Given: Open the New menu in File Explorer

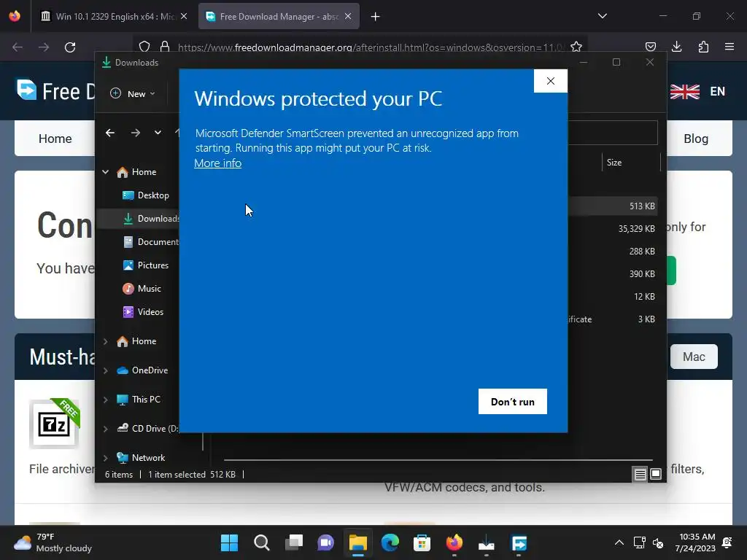Looking at the screenshot, I should 132,94.
